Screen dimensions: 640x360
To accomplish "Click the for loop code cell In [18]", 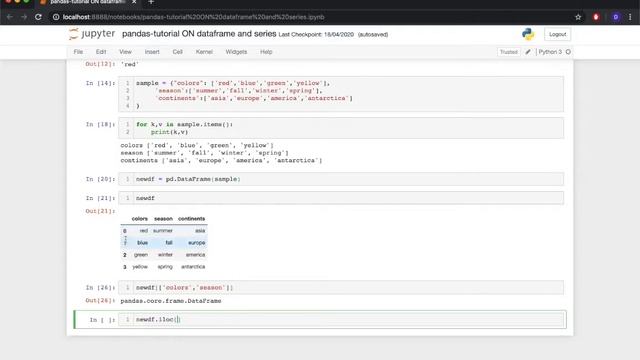I will coord(341,128).
